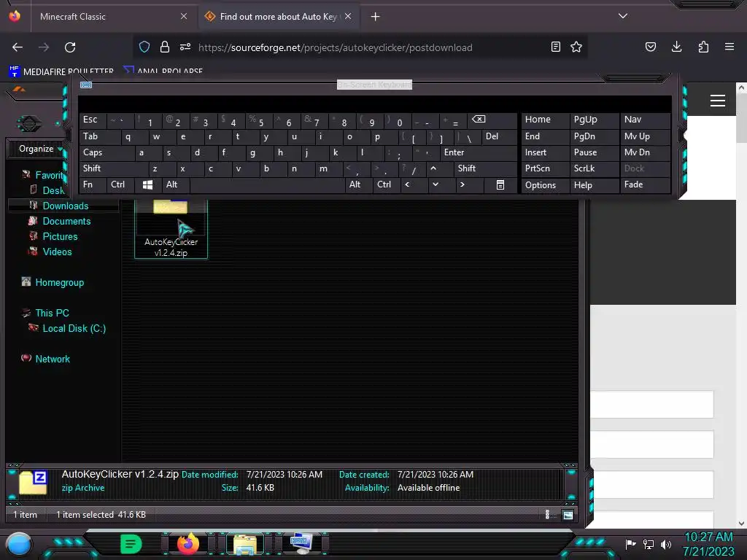
Task: Open a new tab with the plus button
Action: click(x=376, y=17)
